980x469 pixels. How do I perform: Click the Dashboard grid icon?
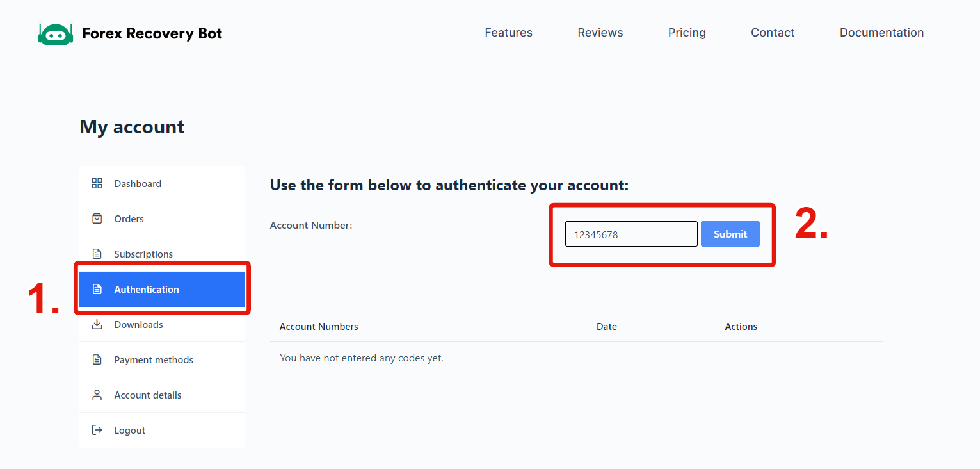pos(97,183)
